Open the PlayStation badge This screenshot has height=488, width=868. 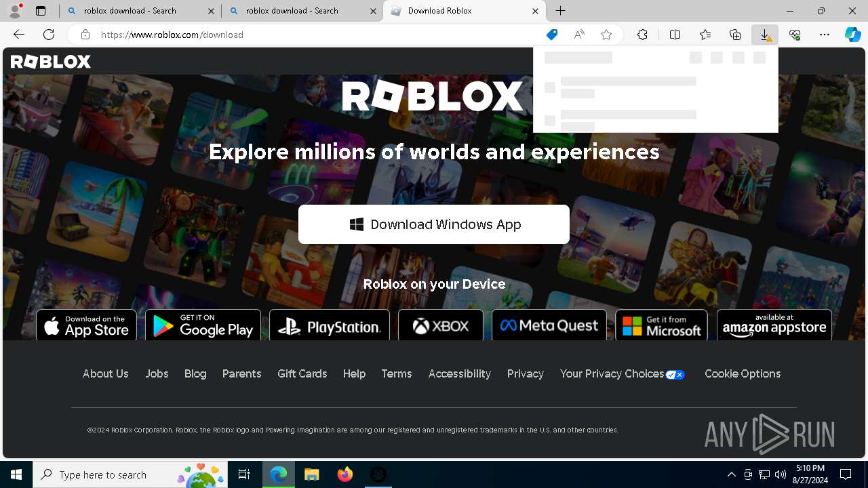tap(330, 325)
